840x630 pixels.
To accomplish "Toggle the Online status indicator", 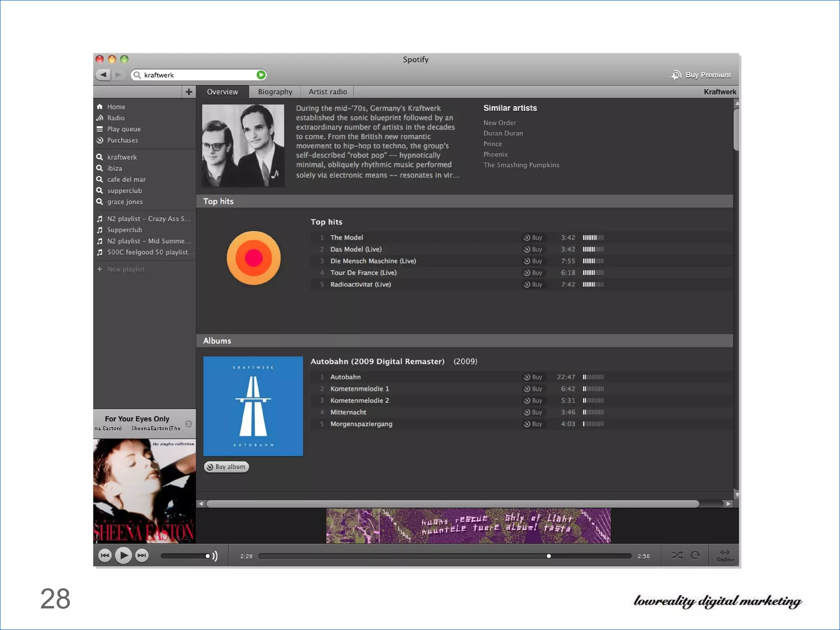I will click(725, 555).
